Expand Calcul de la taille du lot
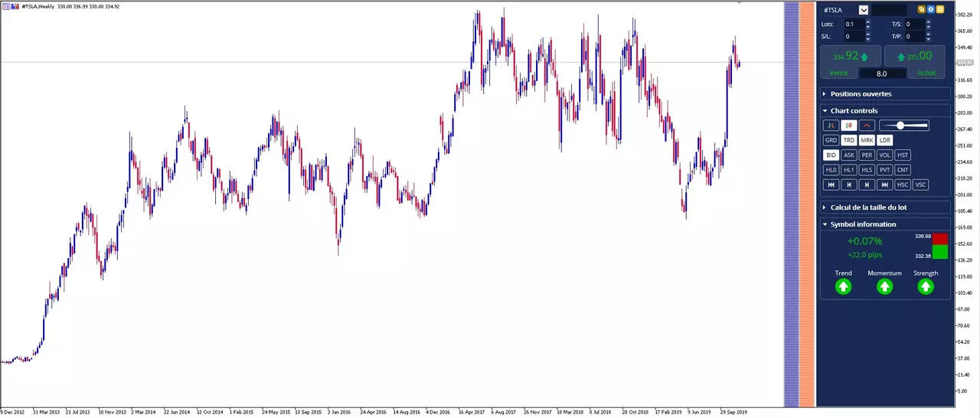The width and height of the screenshot is (980, 418). click(885, 207)
